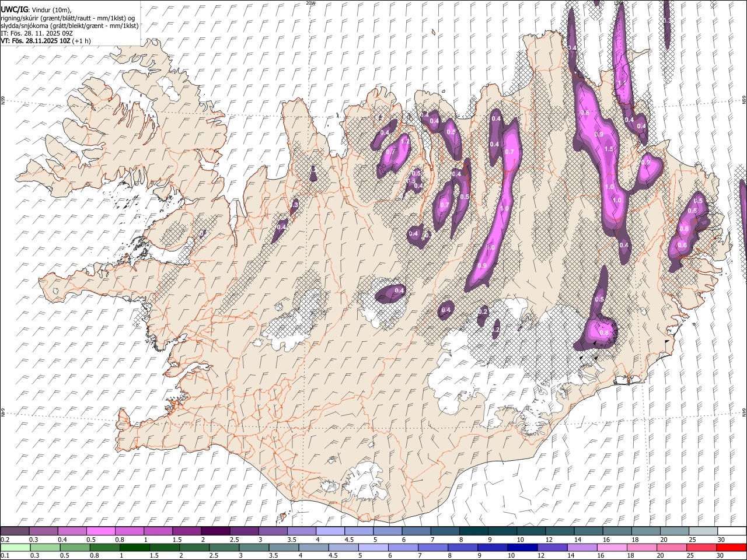747x560 pixels.
Task: Select the bright red 30 rain scale swatch
Action: 731,547
